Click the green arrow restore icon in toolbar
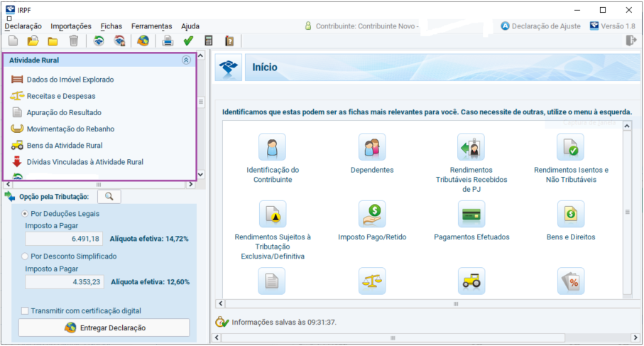This screenshot has width=644, height=346. (99, 40)
